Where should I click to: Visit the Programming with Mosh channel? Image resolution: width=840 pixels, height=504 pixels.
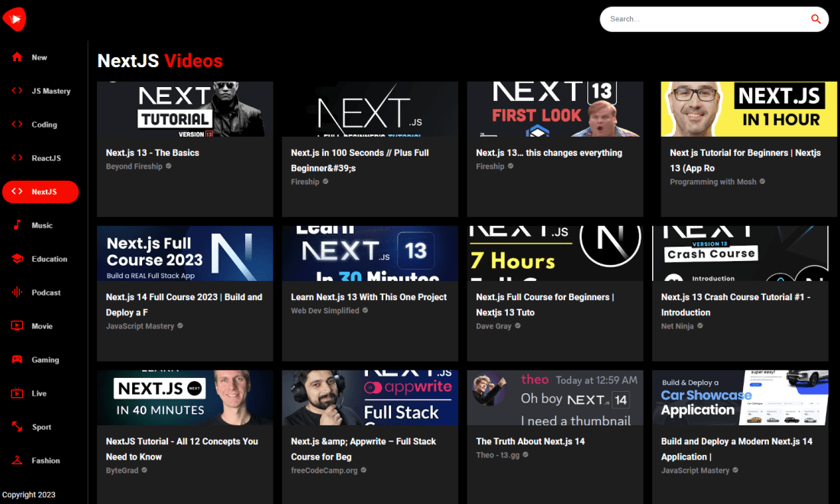[x=713, y=182]
